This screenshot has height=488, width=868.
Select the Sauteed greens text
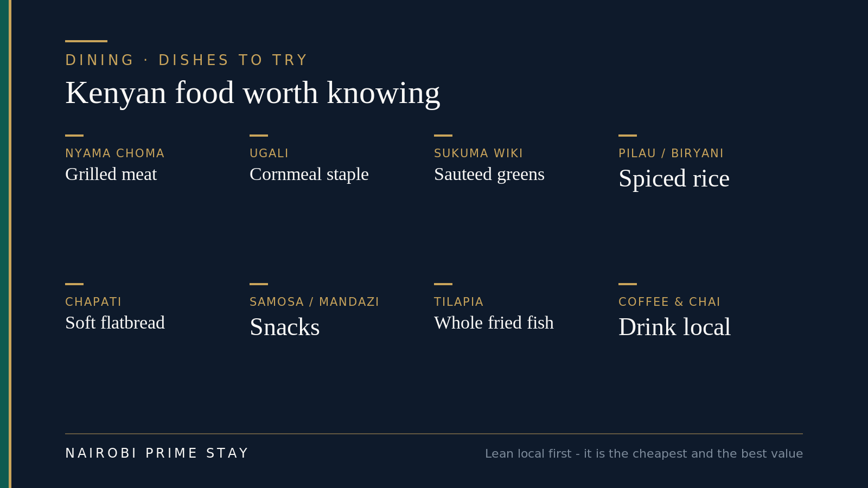click(x=489, y=174)
